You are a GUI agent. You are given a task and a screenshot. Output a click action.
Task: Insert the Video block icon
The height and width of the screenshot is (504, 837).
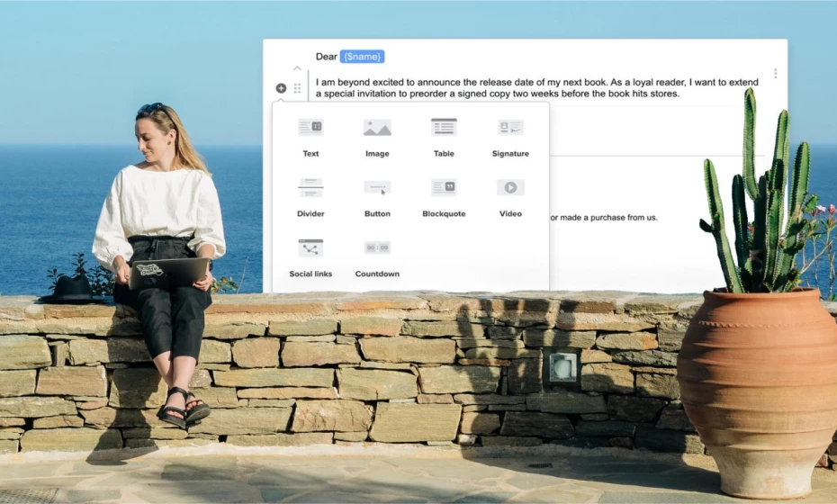point(510,187)
